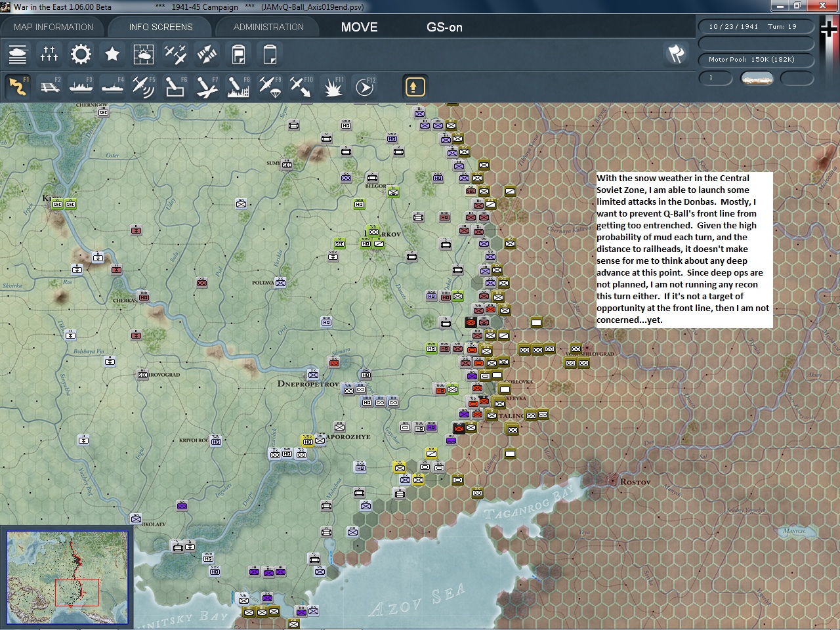Open the Victory screen star icon
Viewport: 840px width, 630px height.
pos(112,54)
